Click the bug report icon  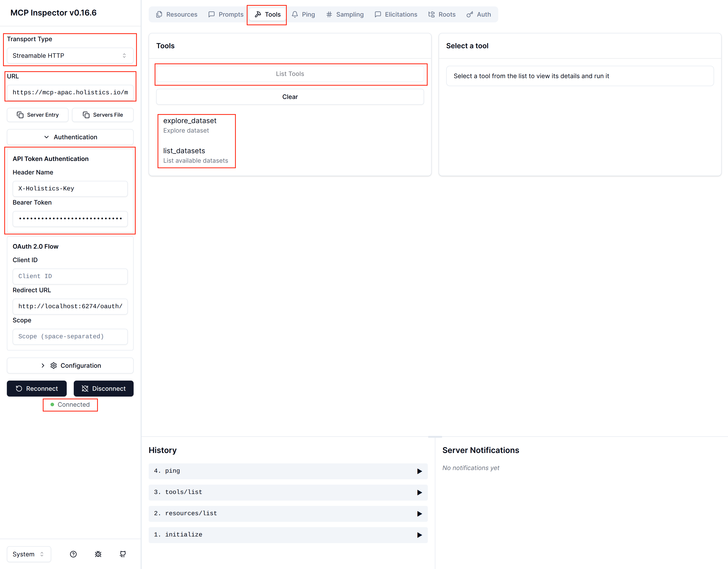[x=98, y=554]
